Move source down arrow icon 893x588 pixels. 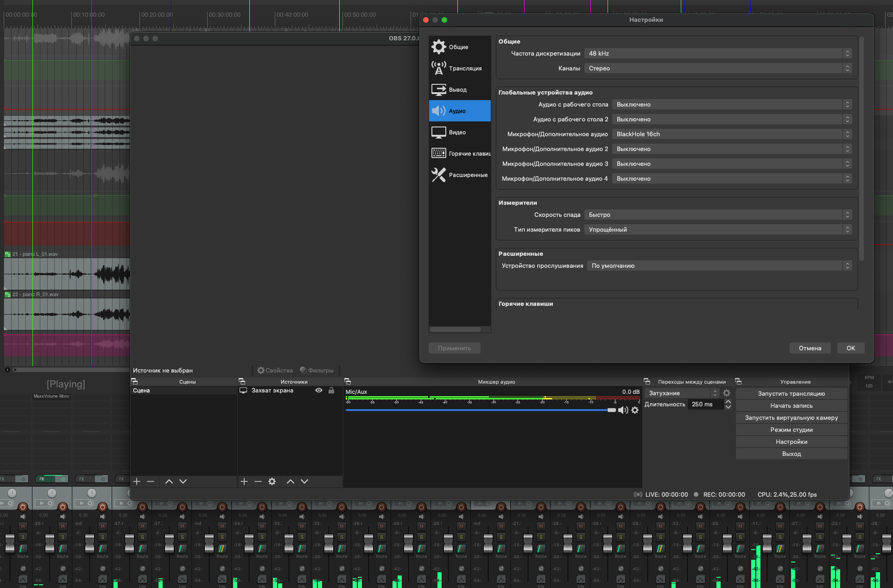[304, 481]
